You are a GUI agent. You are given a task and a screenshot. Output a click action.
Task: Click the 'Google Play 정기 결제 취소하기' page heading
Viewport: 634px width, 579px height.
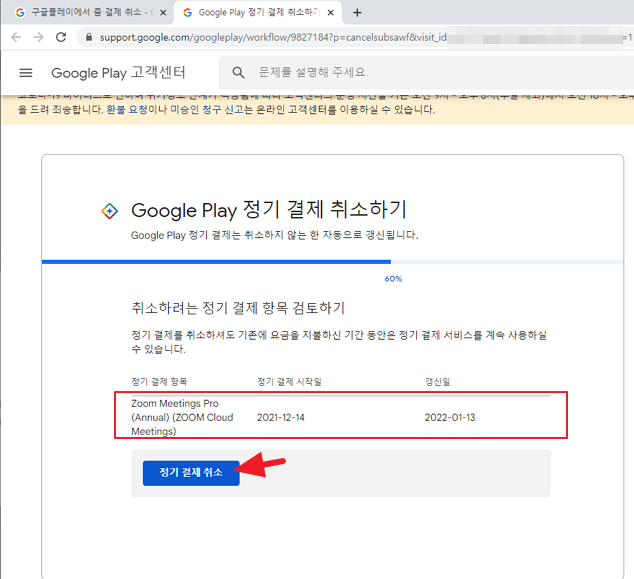click(x=269, y=210)
